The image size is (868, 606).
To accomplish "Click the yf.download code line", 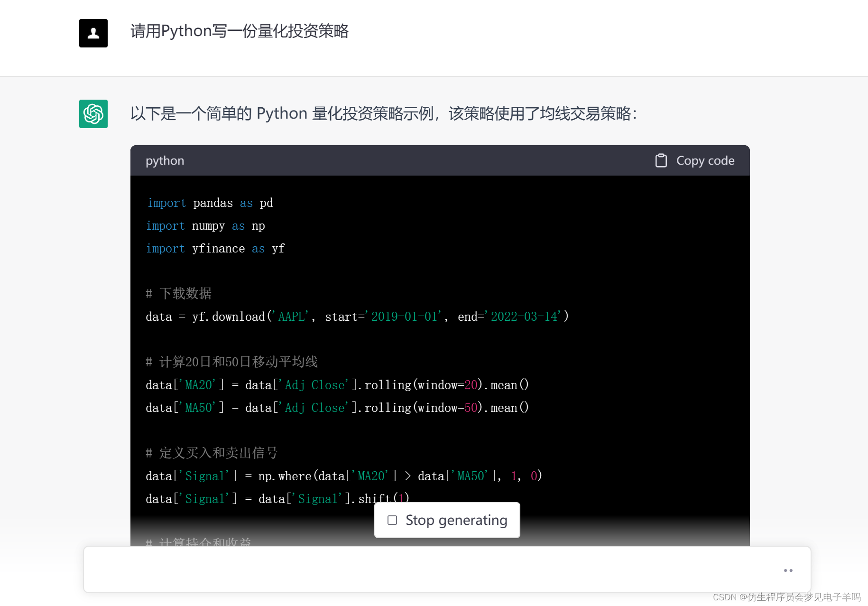I will pyautogui.click(x=357, y=317).
